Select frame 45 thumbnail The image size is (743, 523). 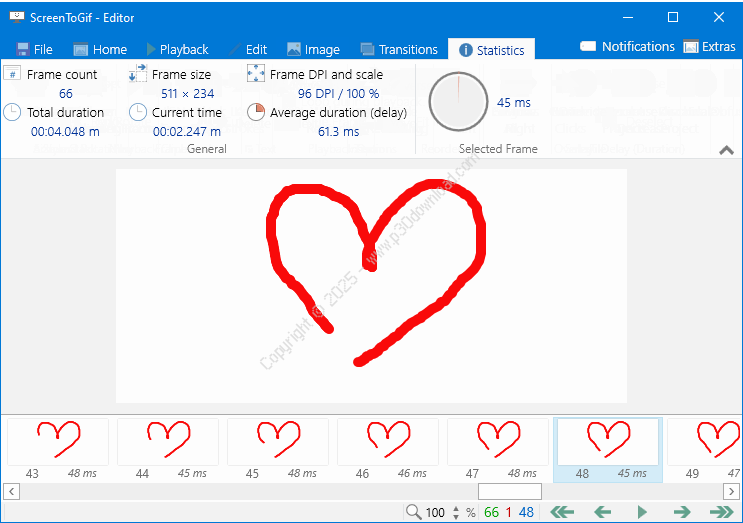[278, 442]
